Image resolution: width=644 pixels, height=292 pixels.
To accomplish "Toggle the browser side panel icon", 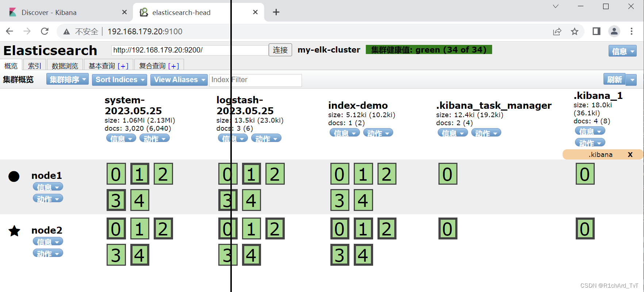I will point(597,31).
